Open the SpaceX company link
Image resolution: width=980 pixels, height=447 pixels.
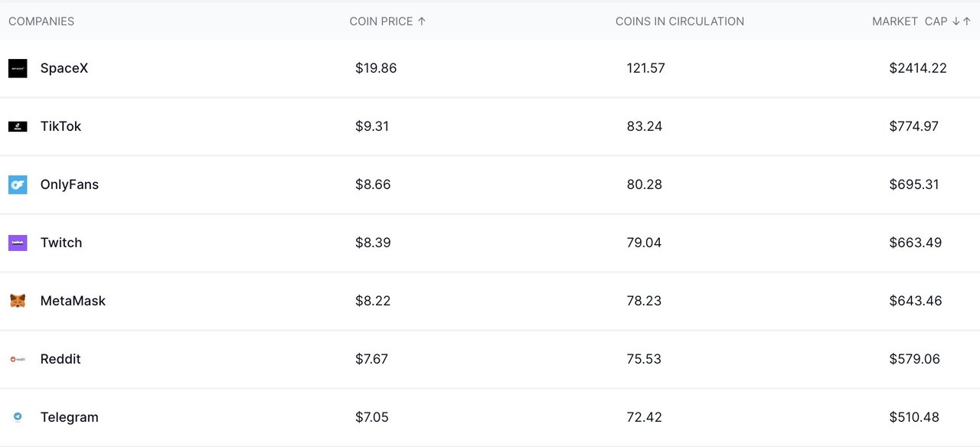[64, 68]
